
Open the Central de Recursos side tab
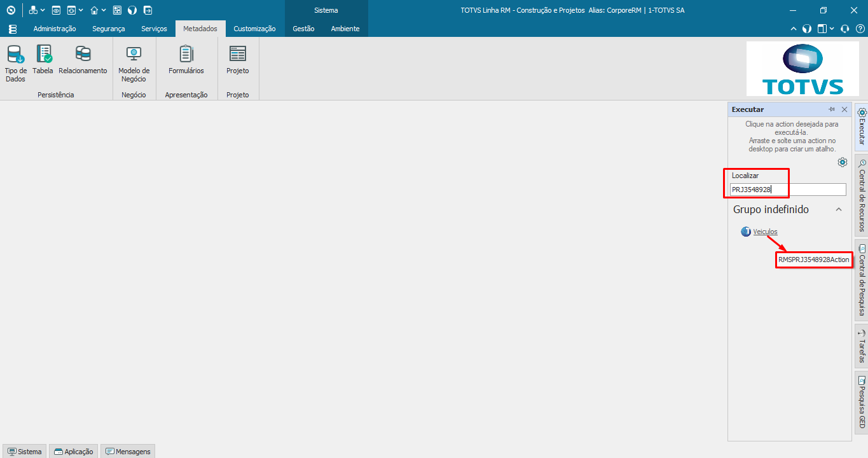point(862,195)
